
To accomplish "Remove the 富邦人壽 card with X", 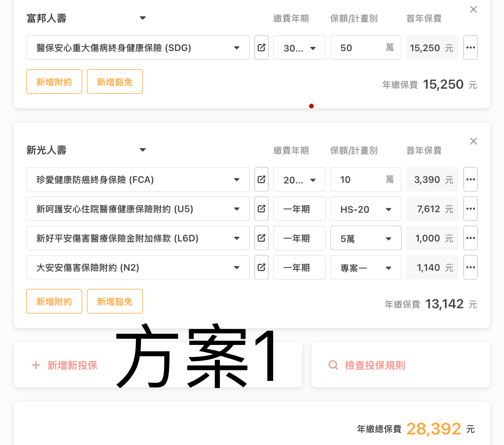I will pos(473,9).
